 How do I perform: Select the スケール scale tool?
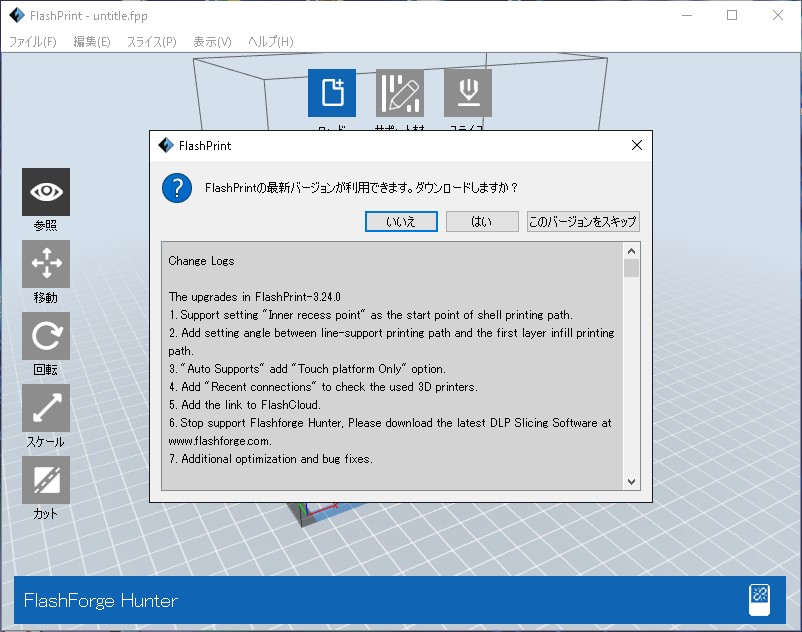pyautogui.click(x=46, y=408)
